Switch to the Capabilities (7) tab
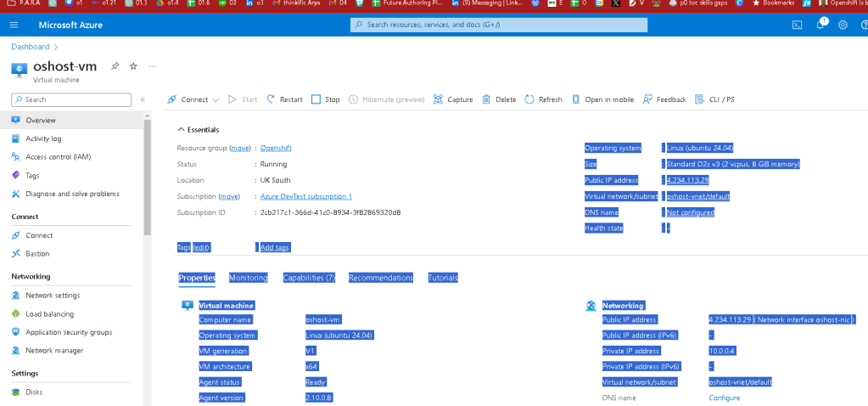 point(310,278)
